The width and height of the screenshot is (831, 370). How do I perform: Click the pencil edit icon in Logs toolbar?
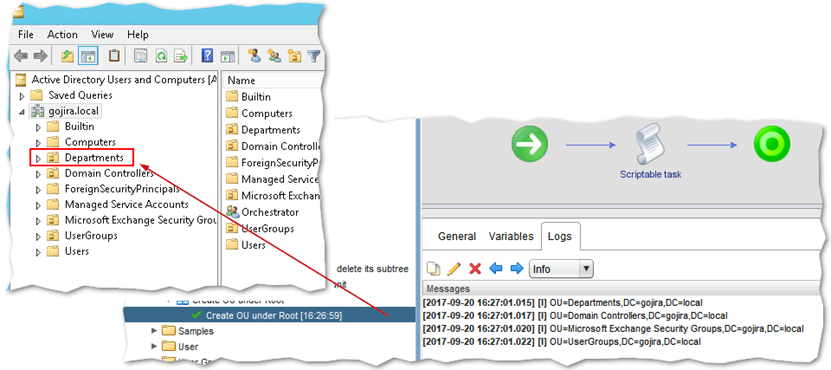point(454,269)
